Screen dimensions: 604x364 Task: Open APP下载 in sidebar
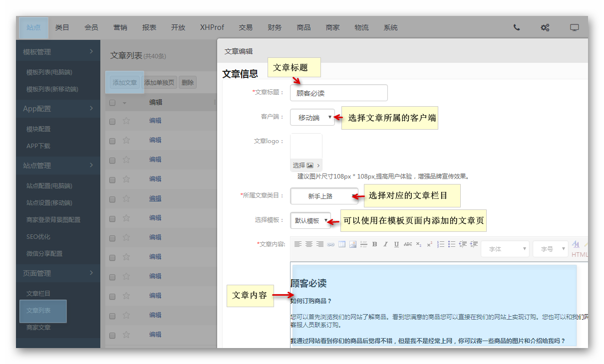(38, 146)
